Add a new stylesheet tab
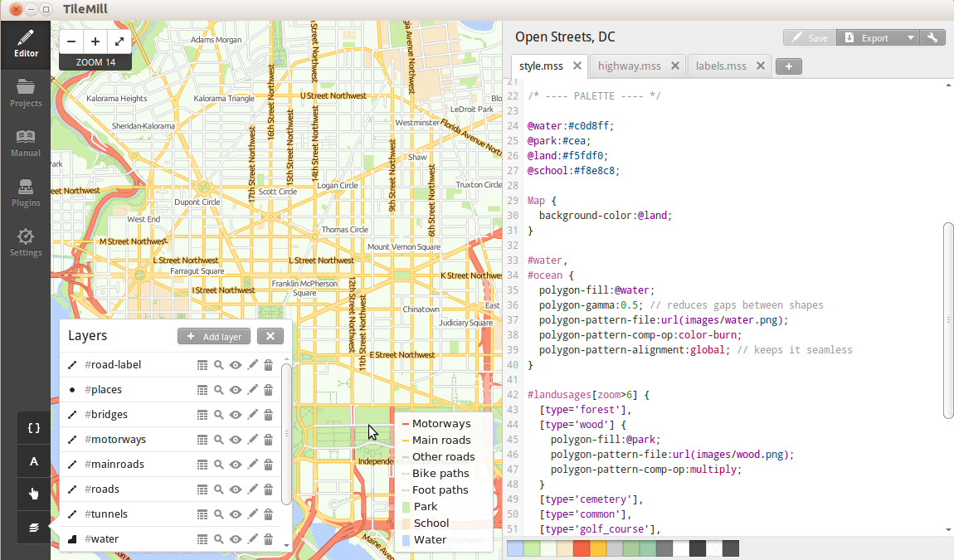Viewport: 954px width, 560px height. pos(788,66)
